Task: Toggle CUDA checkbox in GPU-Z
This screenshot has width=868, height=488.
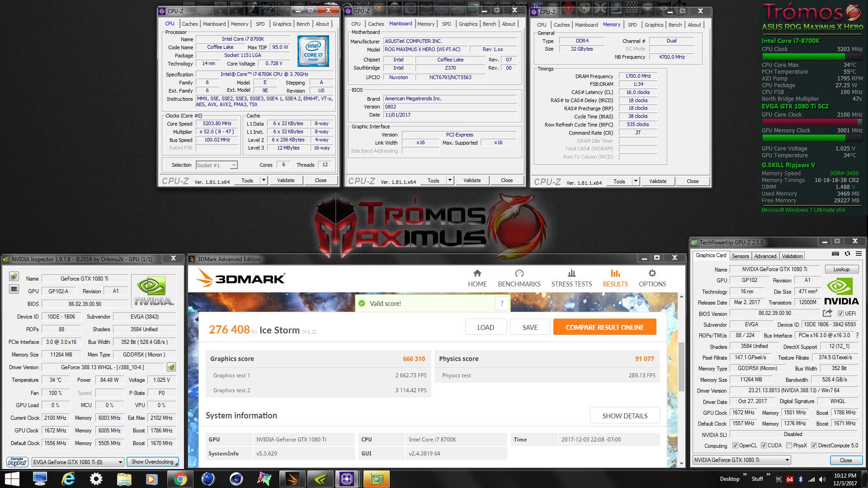Action: pyautogui.click(x=764, y=446)
